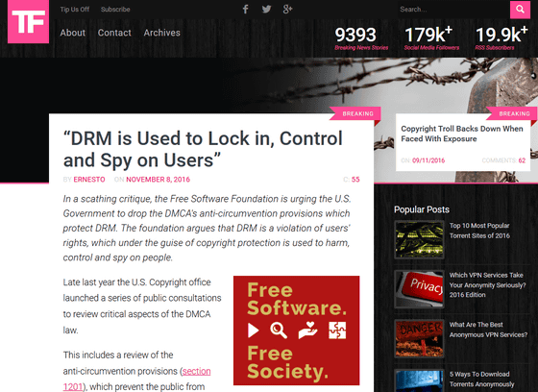Click the Popular Posts heading
Screen dimensions: 538x392
(x=422, y=209)
